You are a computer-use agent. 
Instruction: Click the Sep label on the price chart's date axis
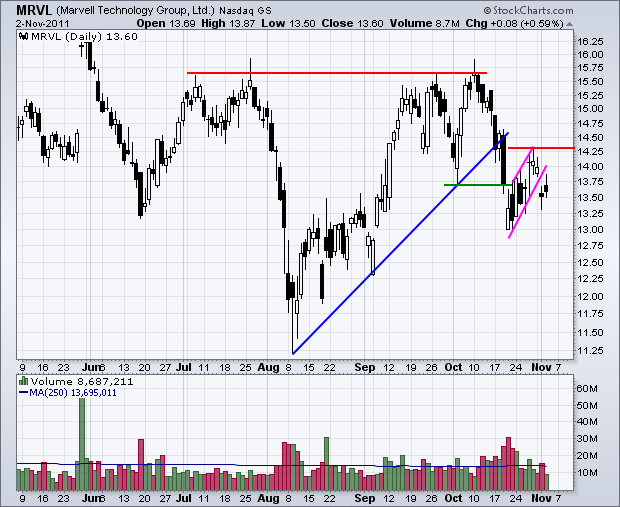[x=365, y=367]
